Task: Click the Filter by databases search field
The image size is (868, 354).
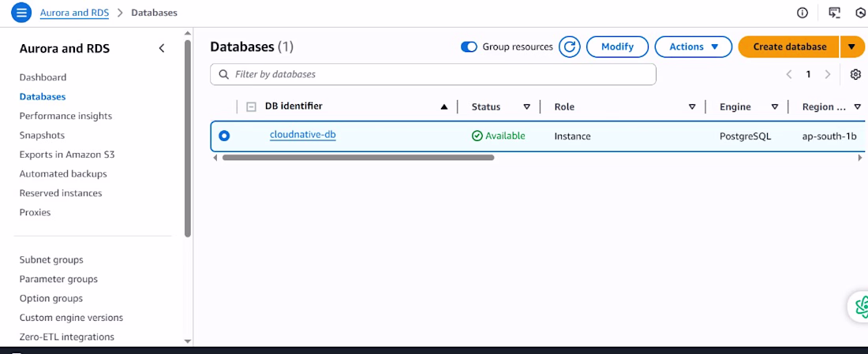Action: [433, 74]
